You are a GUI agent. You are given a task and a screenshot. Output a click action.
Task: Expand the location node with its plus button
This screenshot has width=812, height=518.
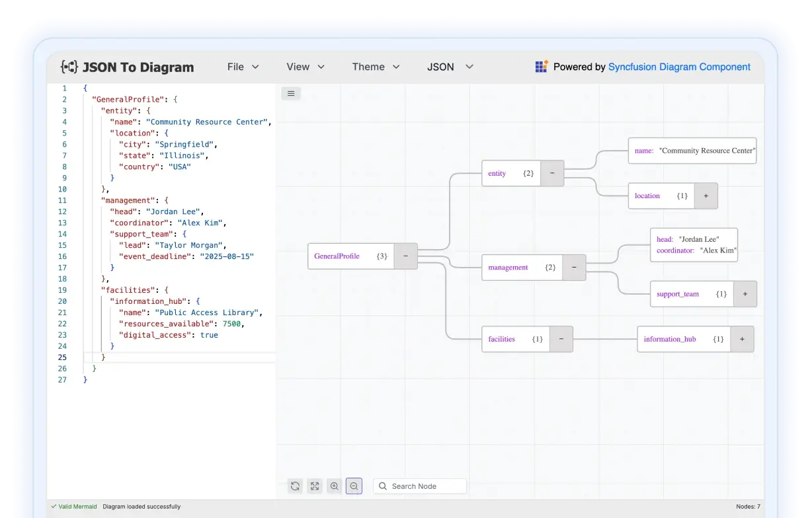point(706,196)
